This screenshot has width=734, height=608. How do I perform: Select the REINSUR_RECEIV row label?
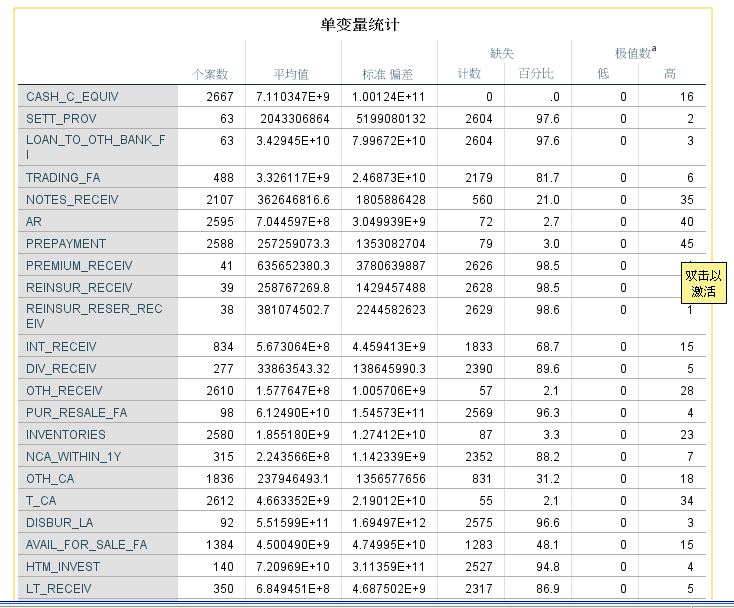(x=79, y=287)
